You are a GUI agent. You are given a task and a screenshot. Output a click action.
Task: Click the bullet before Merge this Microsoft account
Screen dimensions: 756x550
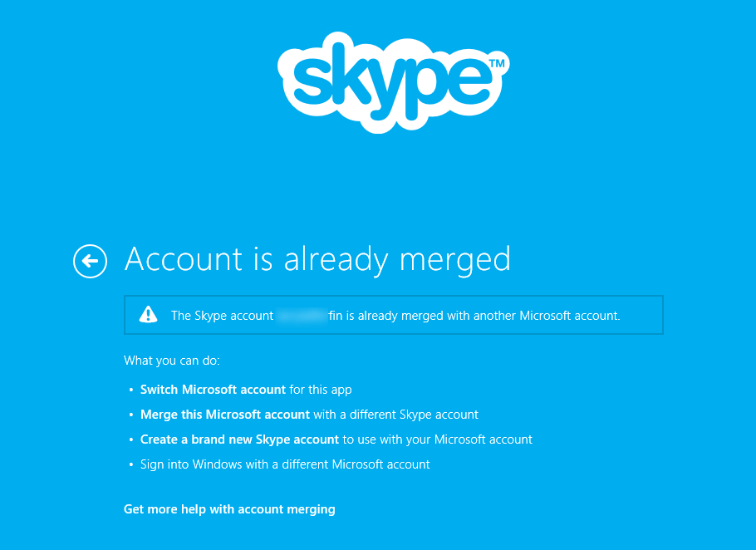click(x=131, y=415)
